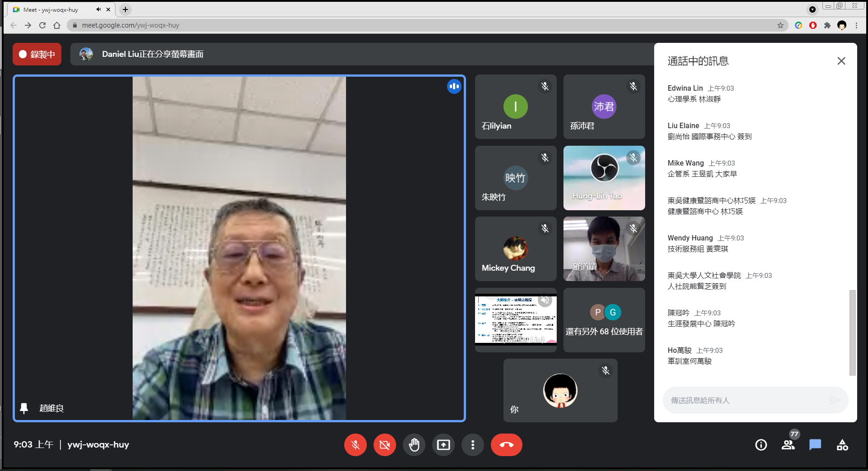Open meeting details info icon
Screen dimensions: 868x471
coord(761,445)
